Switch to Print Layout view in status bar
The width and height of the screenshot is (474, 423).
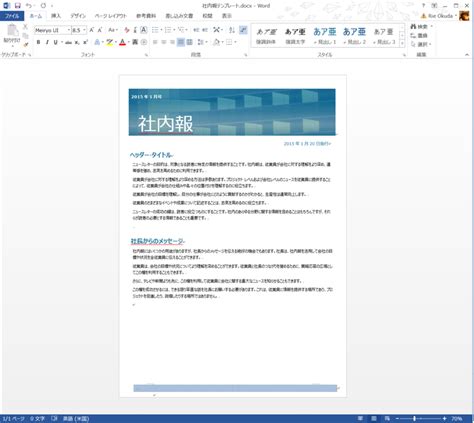[374, 419]
